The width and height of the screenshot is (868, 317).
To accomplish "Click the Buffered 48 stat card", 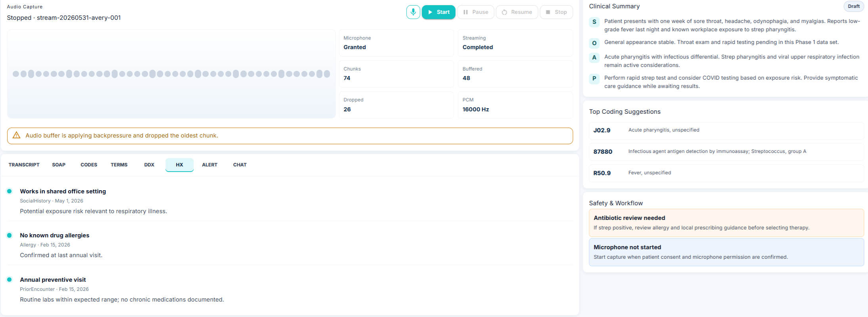I will [x=516, y=74].
